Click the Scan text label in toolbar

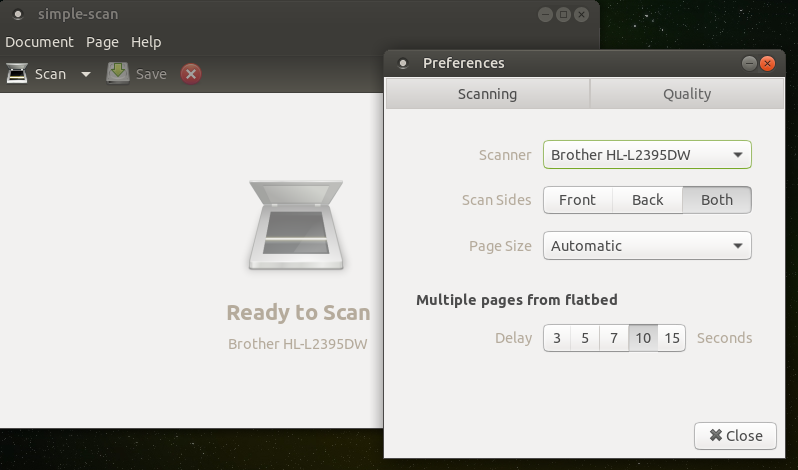(50, 74)
